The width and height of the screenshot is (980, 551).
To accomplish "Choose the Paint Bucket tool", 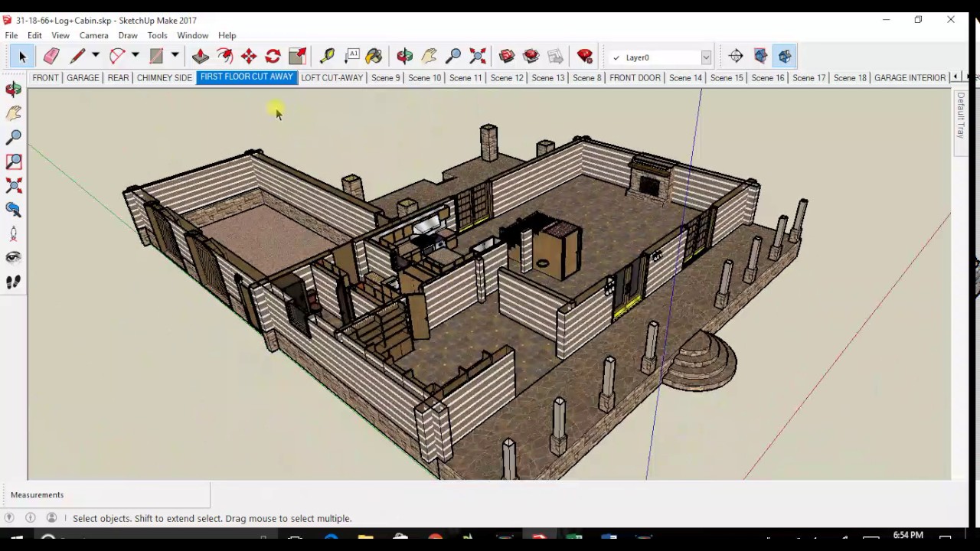I will tap(374, 56).
